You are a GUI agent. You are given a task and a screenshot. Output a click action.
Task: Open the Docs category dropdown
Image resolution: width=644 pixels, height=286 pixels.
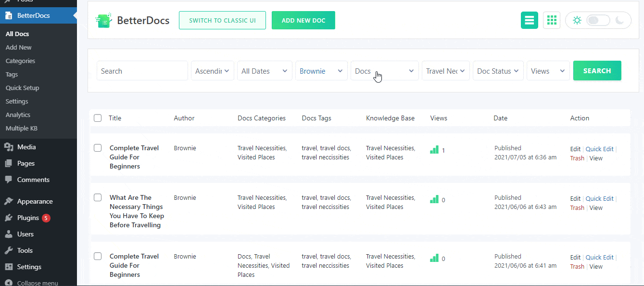(385, 71)
